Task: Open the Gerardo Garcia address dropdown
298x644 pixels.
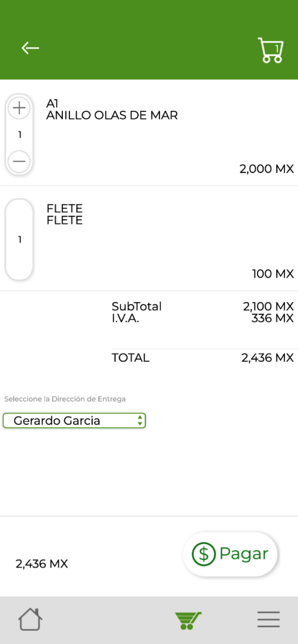Action: 74,420
